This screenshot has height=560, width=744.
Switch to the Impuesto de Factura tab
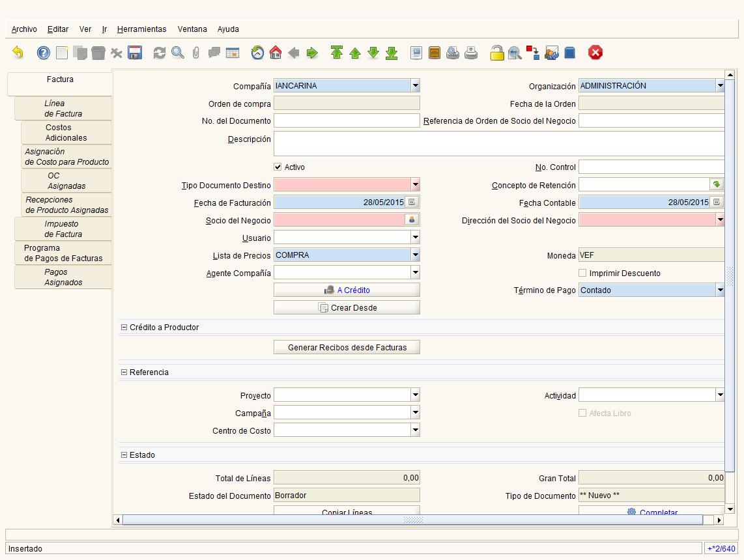pos(63,229)
